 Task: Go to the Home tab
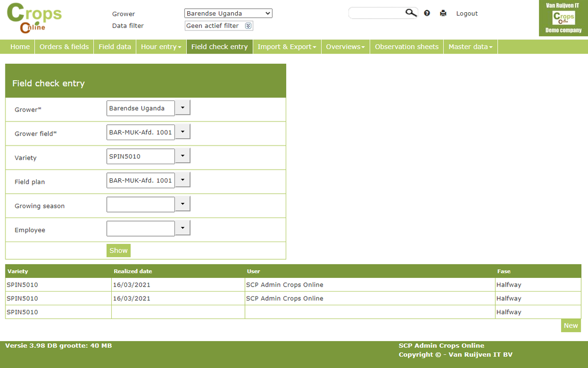pos(20,47)
